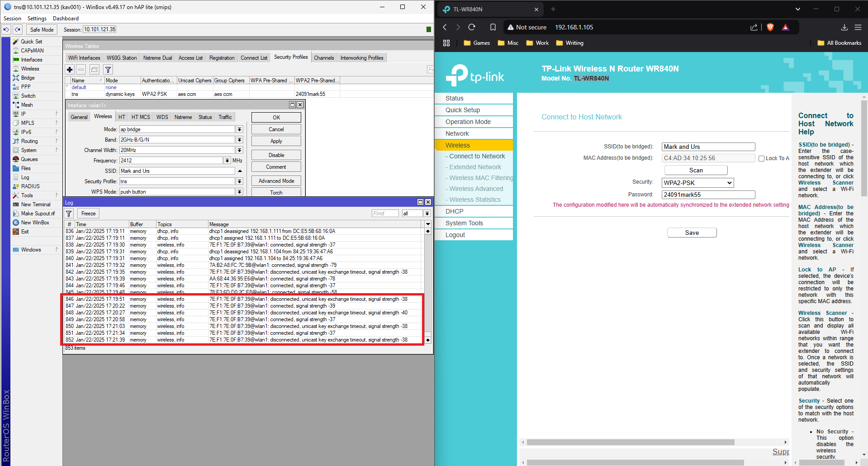Open Bridge in the WinBox sidebar
868x466 pixels.
click(28, 78)
